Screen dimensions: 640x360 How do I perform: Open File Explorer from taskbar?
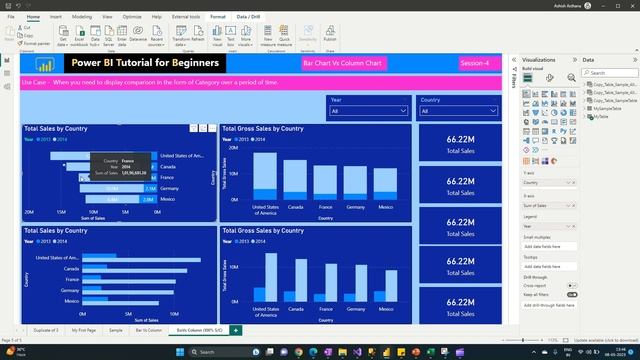point(342,352)
